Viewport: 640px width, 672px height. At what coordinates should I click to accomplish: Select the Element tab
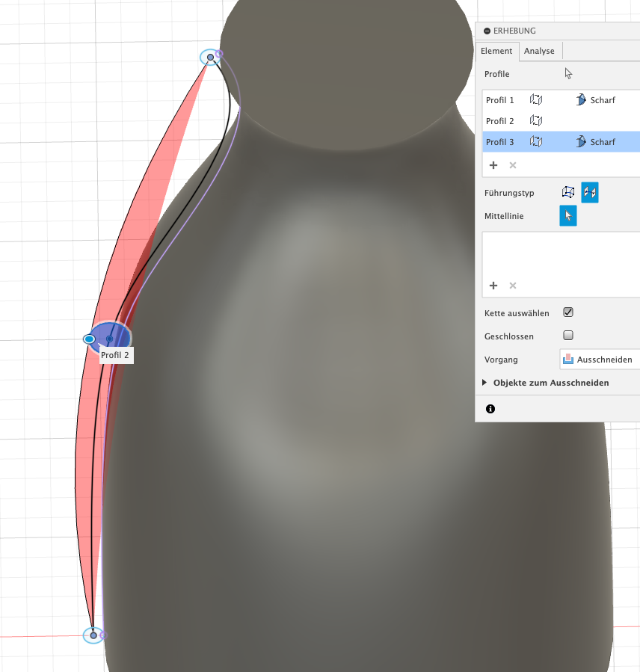496,51
